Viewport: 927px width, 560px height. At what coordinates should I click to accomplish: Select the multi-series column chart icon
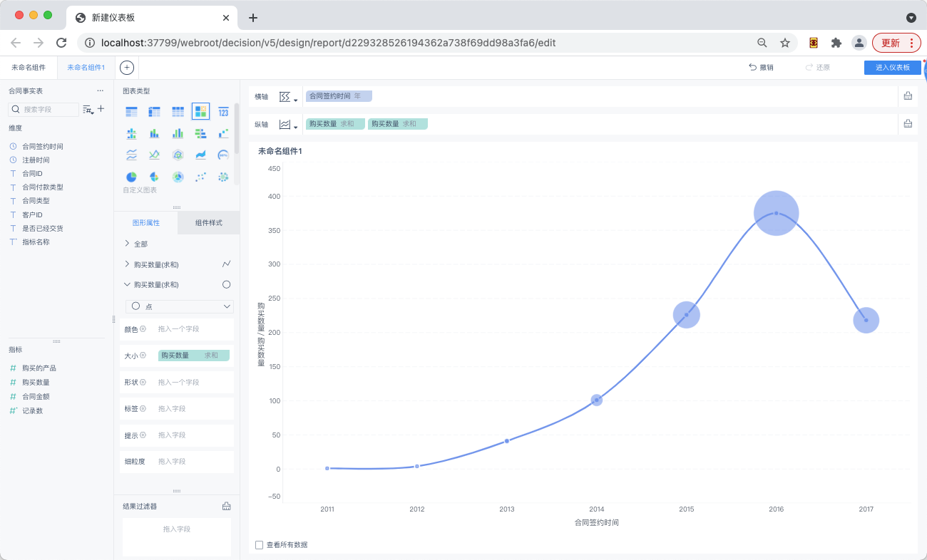click(178, 133)
